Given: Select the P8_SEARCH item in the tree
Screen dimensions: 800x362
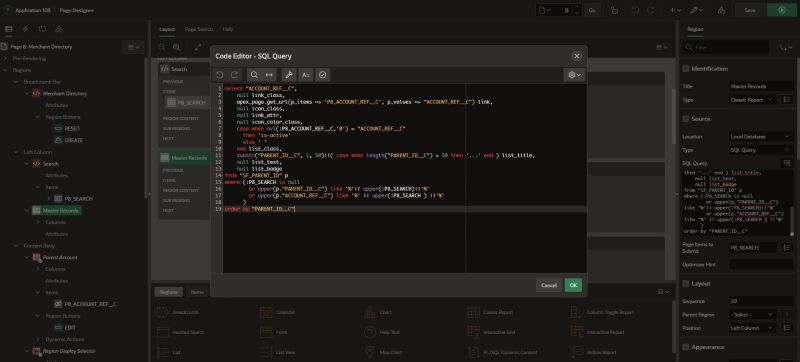Looking at the screenshot, I should [79, 198].
